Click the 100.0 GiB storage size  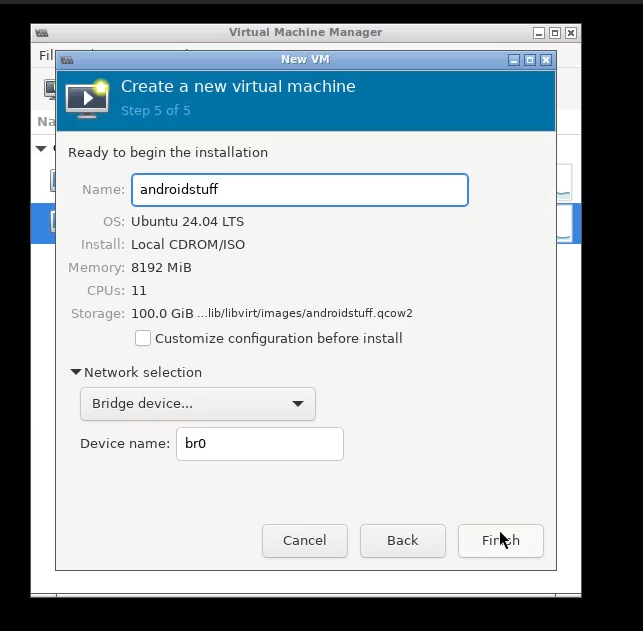162,314
